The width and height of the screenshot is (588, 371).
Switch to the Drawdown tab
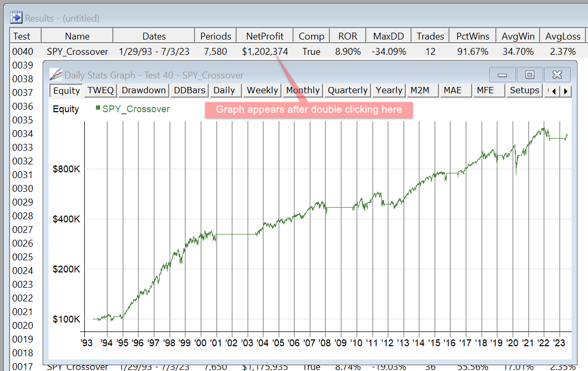point(143,90)
